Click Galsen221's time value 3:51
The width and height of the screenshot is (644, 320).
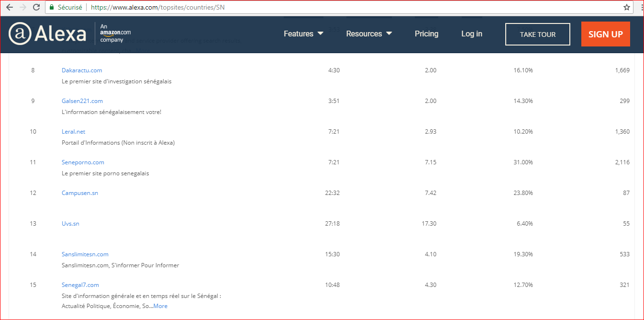[x=334, y=101]
